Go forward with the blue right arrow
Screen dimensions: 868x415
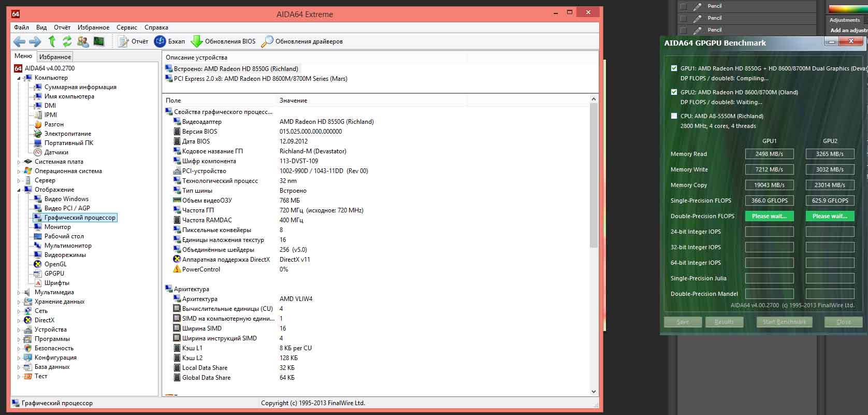click(x=35, y=41)
